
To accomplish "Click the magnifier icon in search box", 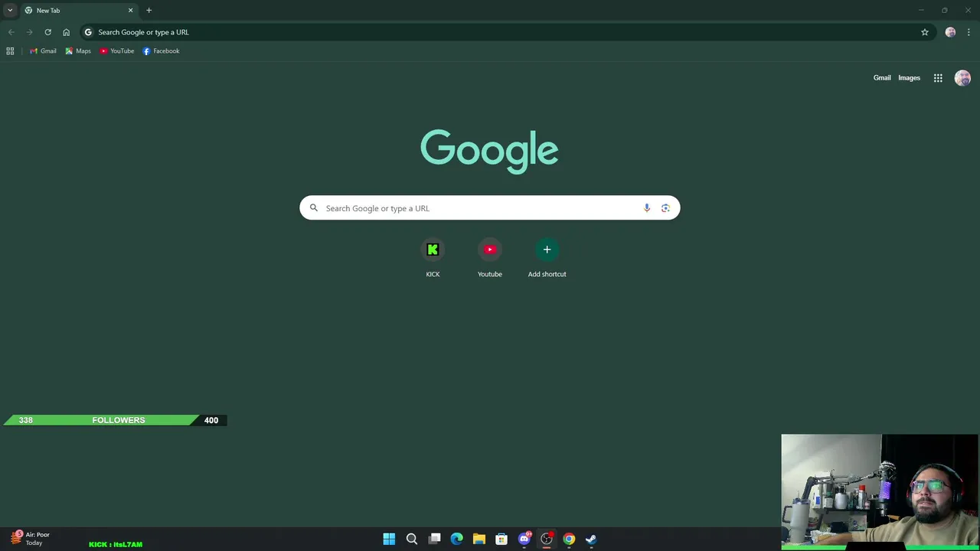I will click(313, 208).
